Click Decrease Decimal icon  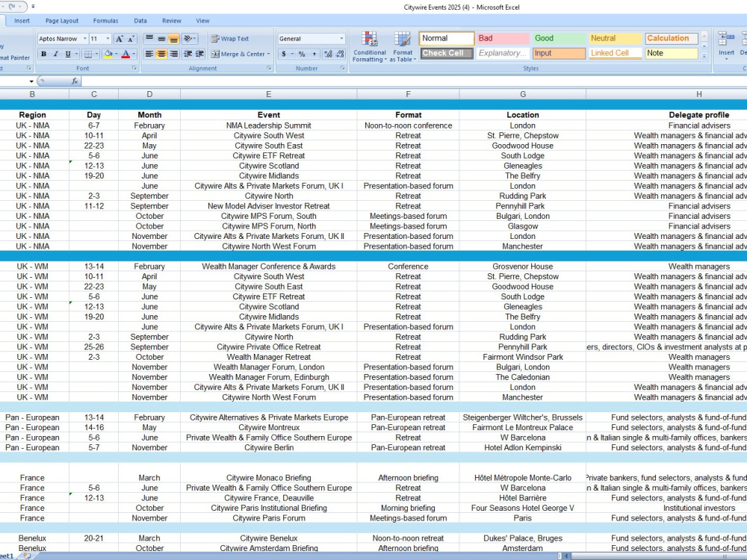click(x=340, y=55)
